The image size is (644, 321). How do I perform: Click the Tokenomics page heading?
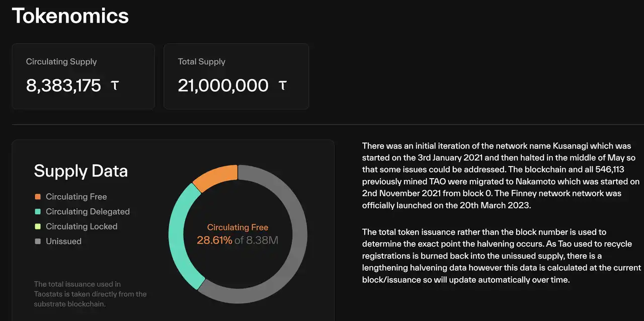70,16
